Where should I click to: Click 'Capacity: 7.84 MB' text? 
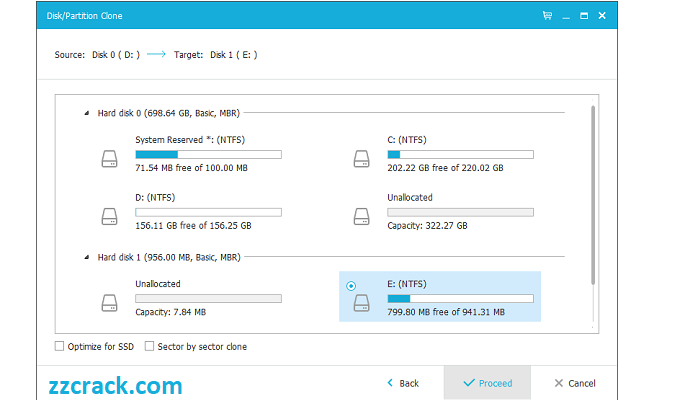(171, 312)
